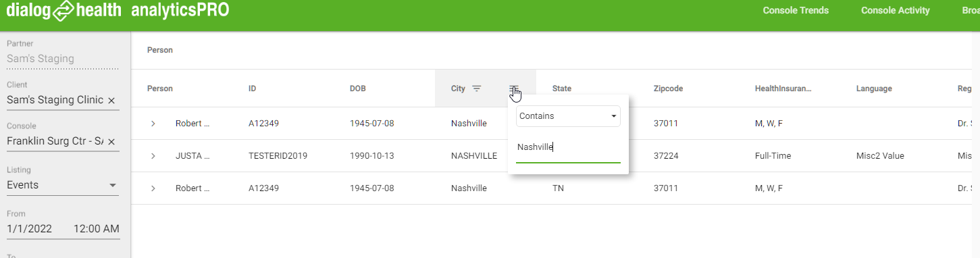Open the Console Trends tab

pos(796,10)
